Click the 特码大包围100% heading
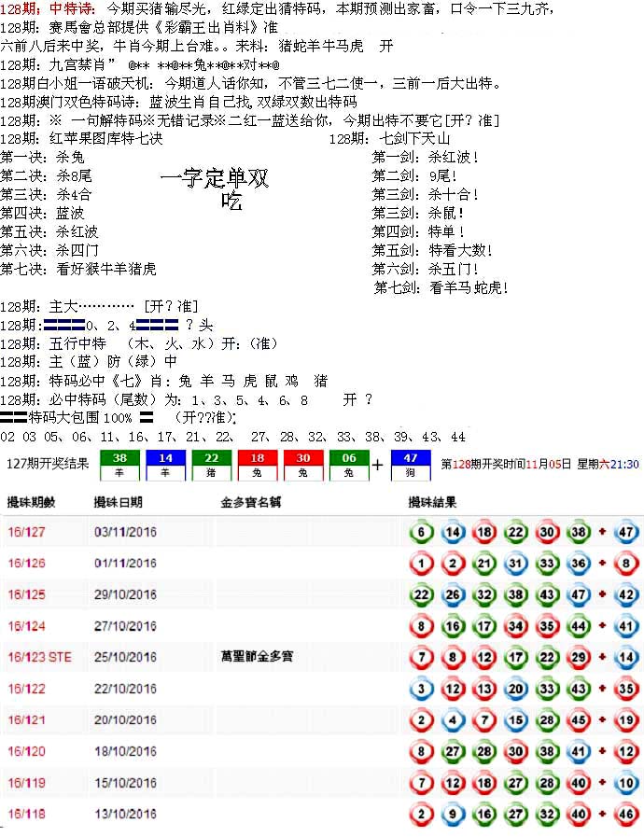The height and width of the screenshot is (837, 644). (x=77, y=417)
